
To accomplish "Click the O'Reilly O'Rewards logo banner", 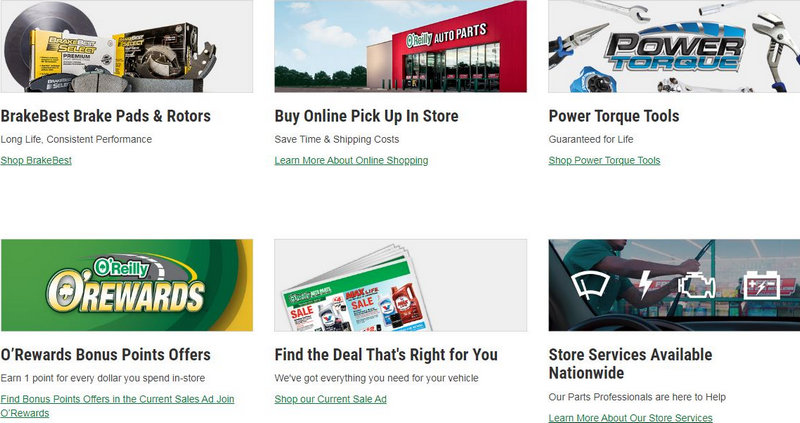I will (127, 285).
